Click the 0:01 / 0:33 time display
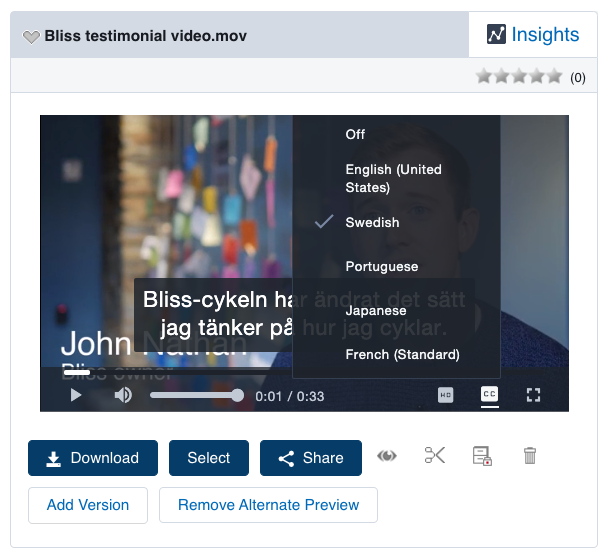Screen dimensions: 606x556 [x=289, y=396]
